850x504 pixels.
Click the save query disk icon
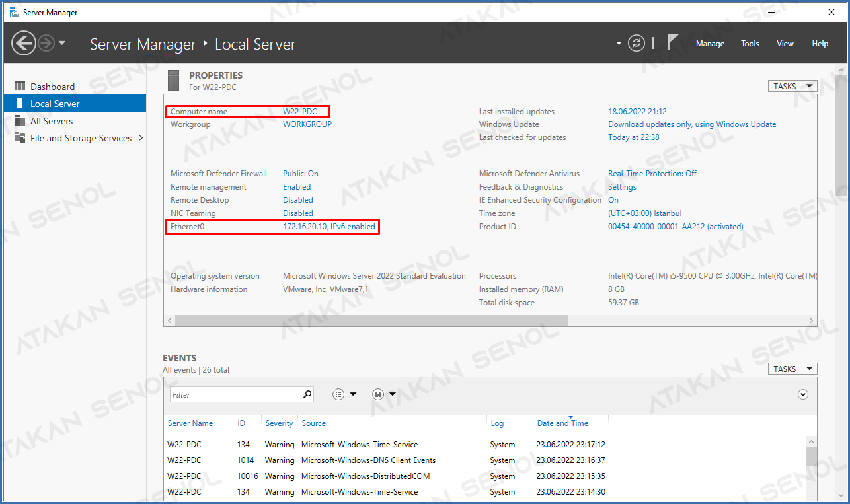pyautogui.click(x=378, y=394)
